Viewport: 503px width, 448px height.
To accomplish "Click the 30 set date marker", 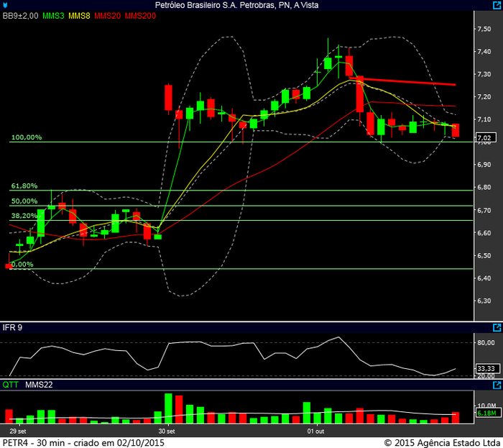I will click(167, 431).
